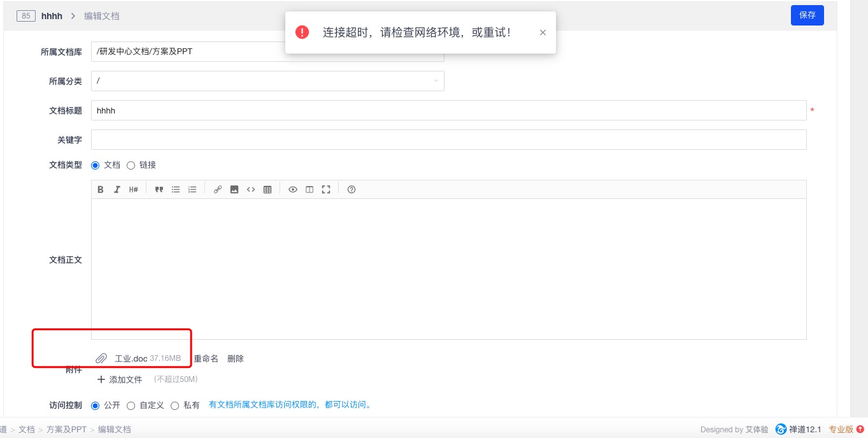Screen dimensions: 868x438
Task: Select the 链接 document type radio
Action: click(x=131, y=165)
